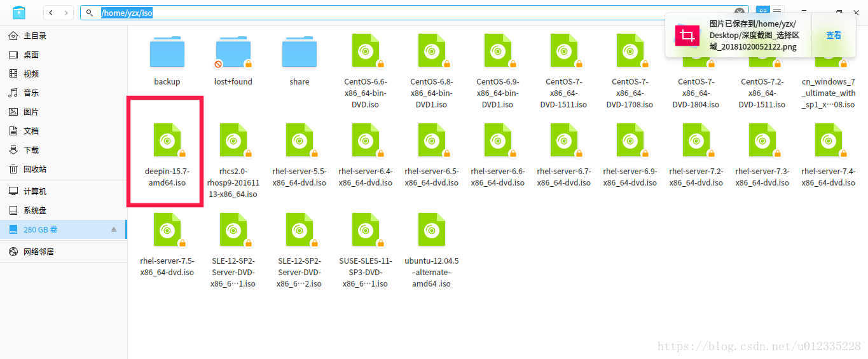868x359 pixels.
Task: Open 视频 in the sidebar
Action: coord(64,74)
